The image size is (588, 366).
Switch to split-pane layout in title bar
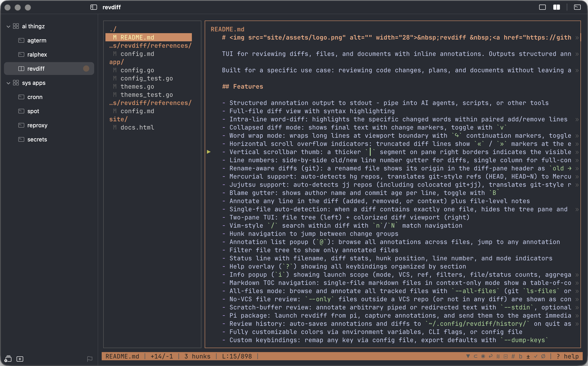(x=557, y=7)
